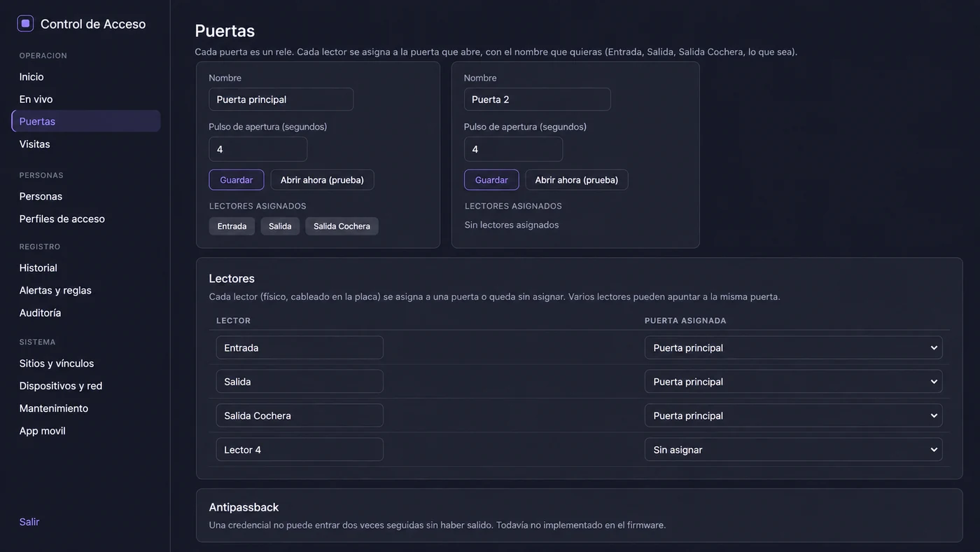Image resolution: width=980 pixels, height=552 pixels.
Task: Open Sitios y vínculos
Action: pos(56,363)
